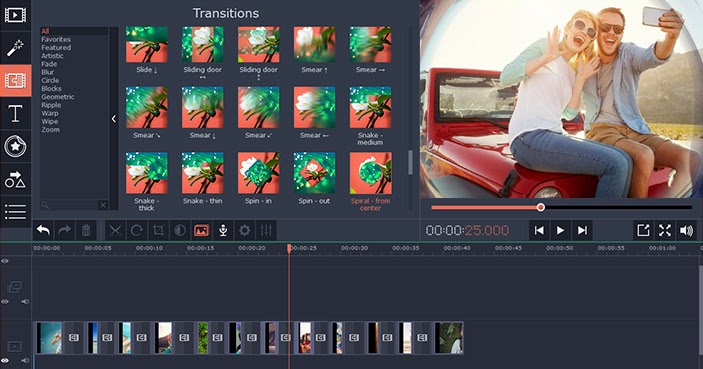Open Clip properties gear icon
The width and height of the screenshot is (703, 369).
tap(244, 230)
